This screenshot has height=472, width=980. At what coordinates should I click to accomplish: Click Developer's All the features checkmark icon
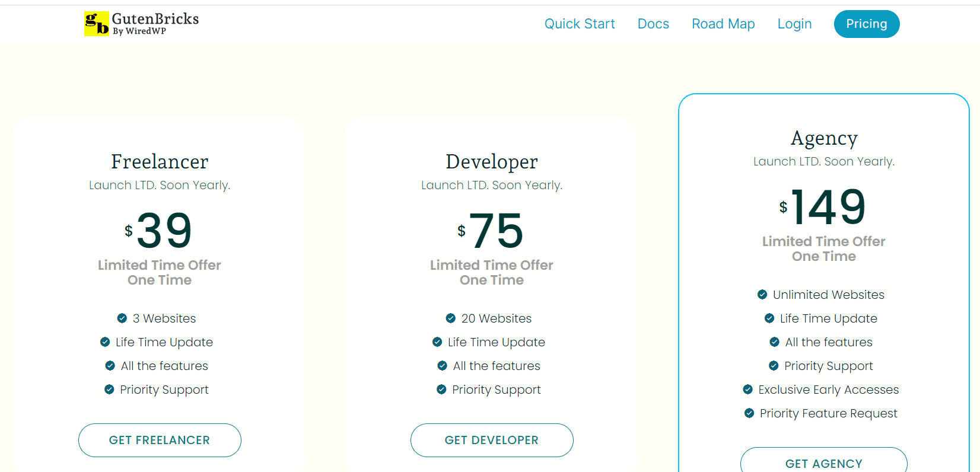[x=443, y=366]
